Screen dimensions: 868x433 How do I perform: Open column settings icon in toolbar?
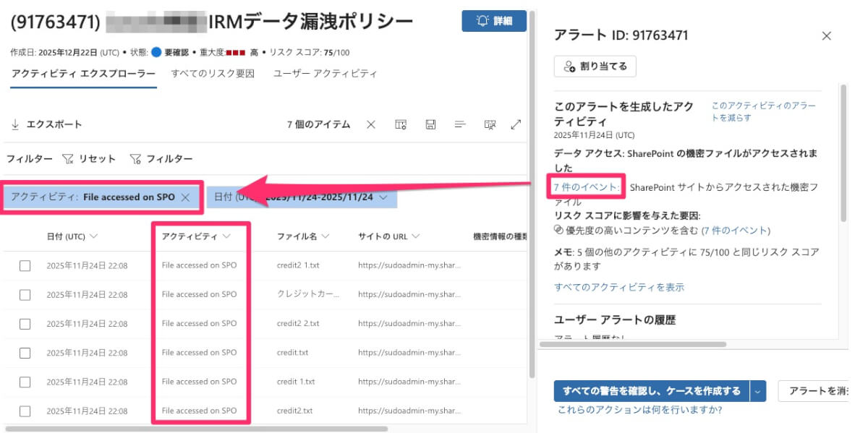click(401, 124)
